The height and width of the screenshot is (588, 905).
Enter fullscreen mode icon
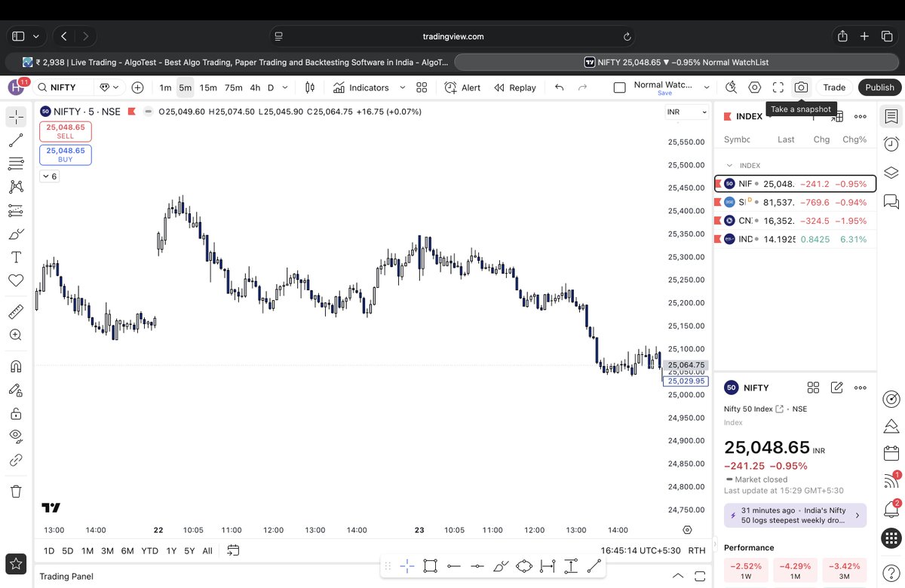[778, 87]
